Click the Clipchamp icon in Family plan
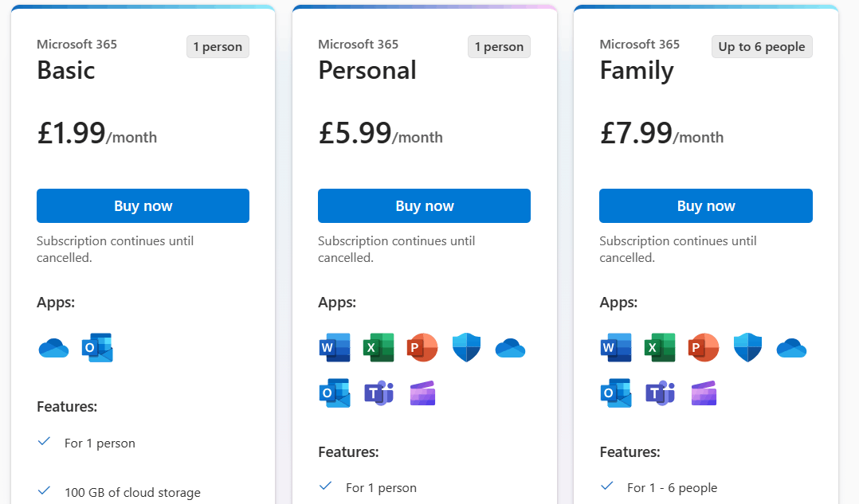 (x=704, y=393)
